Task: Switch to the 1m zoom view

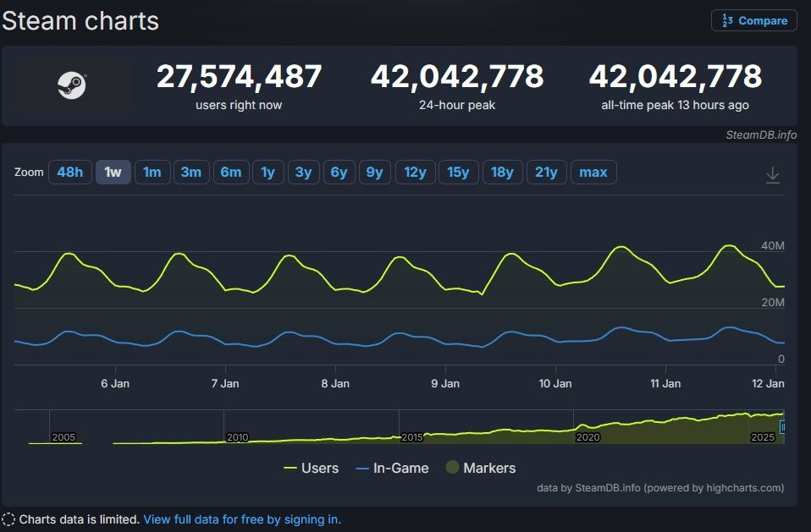Action: (152, 172)
